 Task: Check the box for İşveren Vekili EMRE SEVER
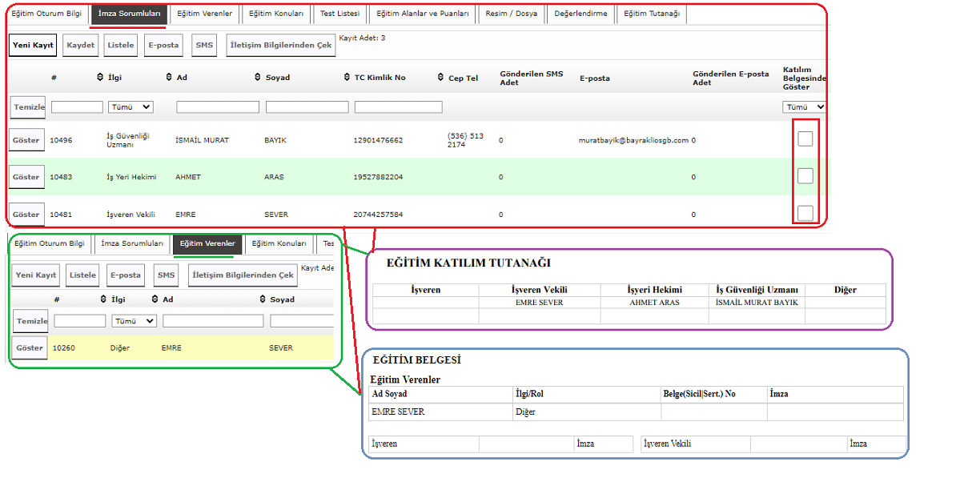[805, 213]
